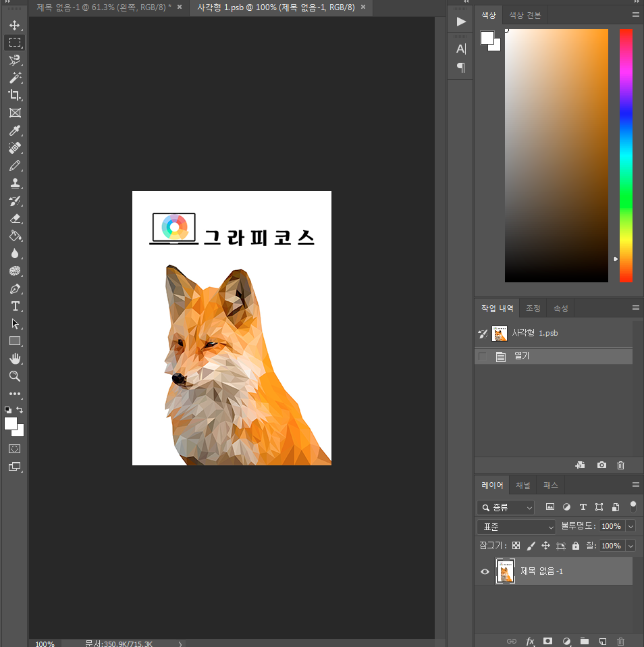Swap foreground and background colors
The image size is (644, 647).
[x=20, y=410]
